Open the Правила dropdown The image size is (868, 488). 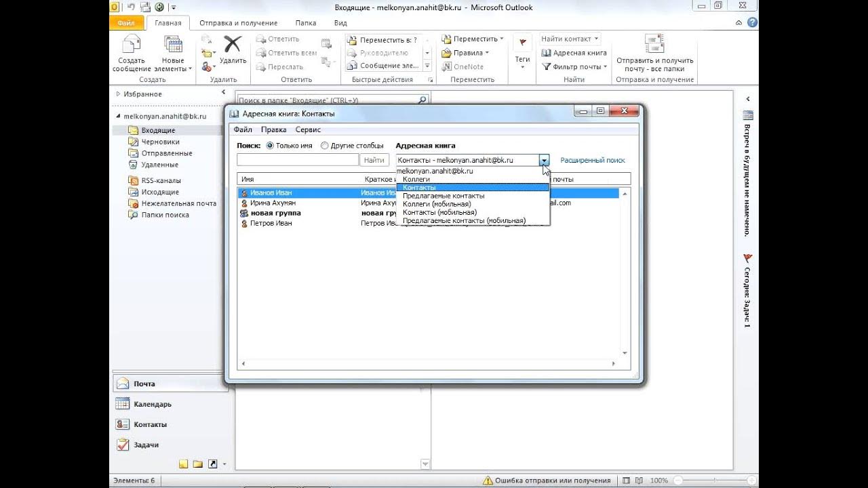coord(465,53)
